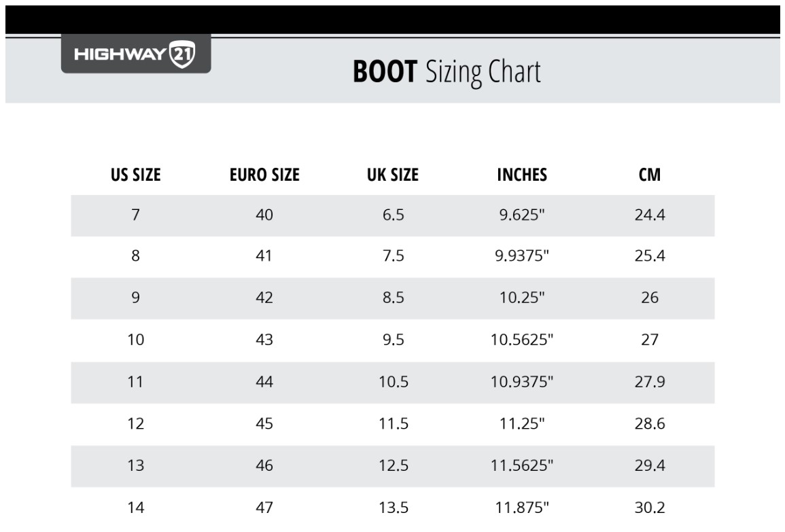This screenshot has height=532, width=785.
Task: Click Euro size 46 cell
Action: 264,465
